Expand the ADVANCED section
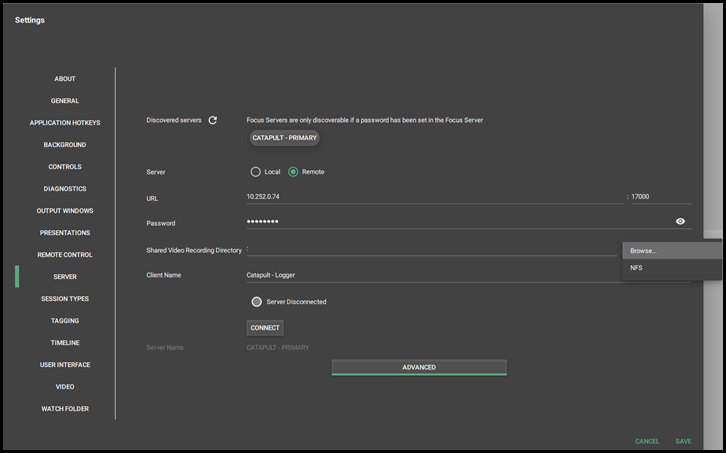The width and height of the screenshot is (726, 453). pos(419,367)
